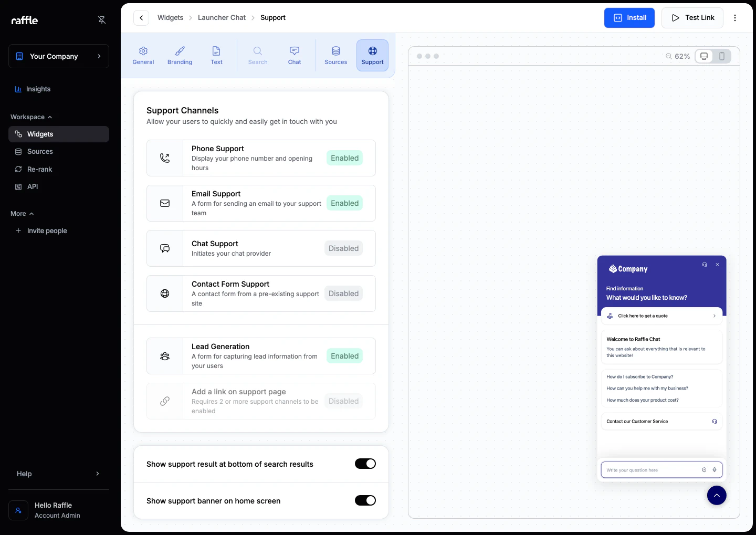Screen dimensions: 756x535
Task: Unpin the sidebar with the pin icon
Action: tap(102, 20)
